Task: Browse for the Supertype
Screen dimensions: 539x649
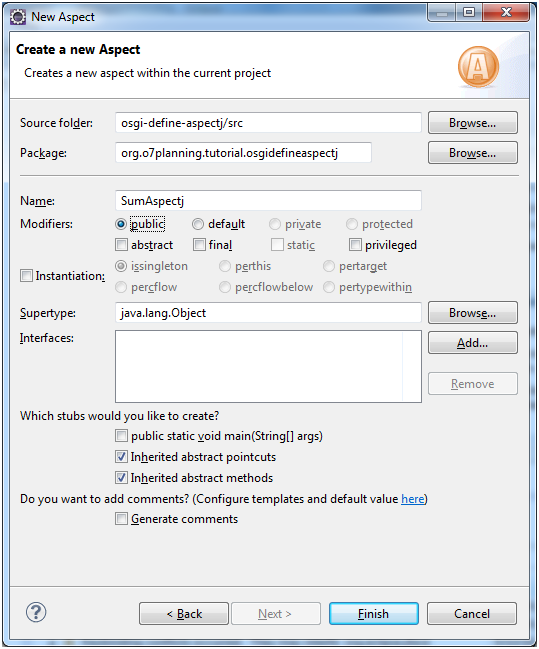Action: 473,313
